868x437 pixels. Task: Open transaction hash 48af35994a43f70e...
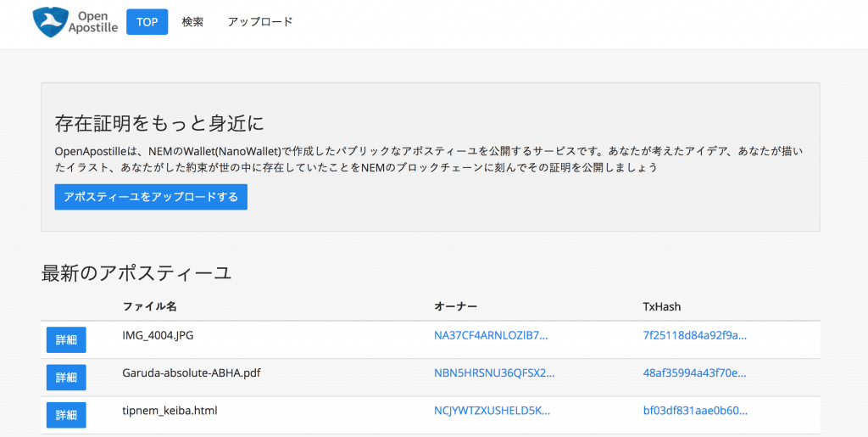pos(695,373)
